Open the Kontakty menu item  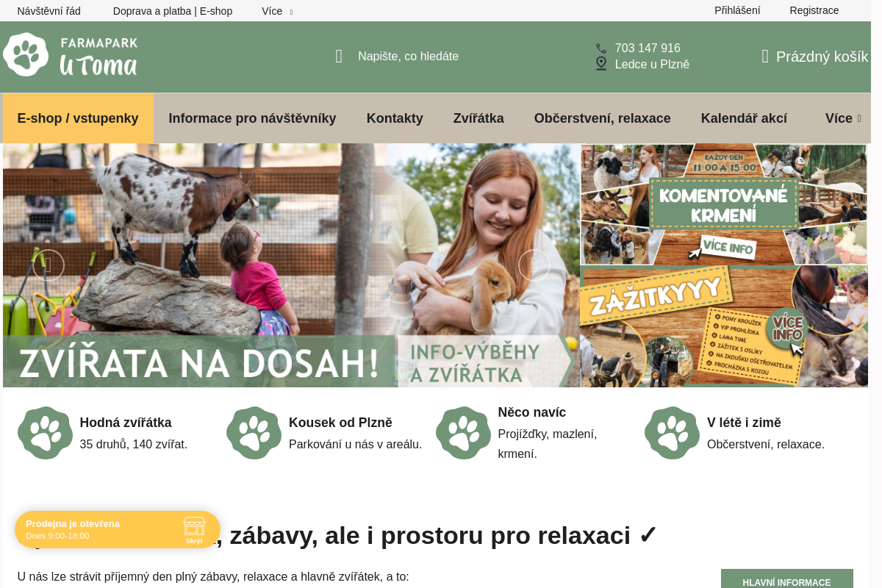(x=395, y=118)
